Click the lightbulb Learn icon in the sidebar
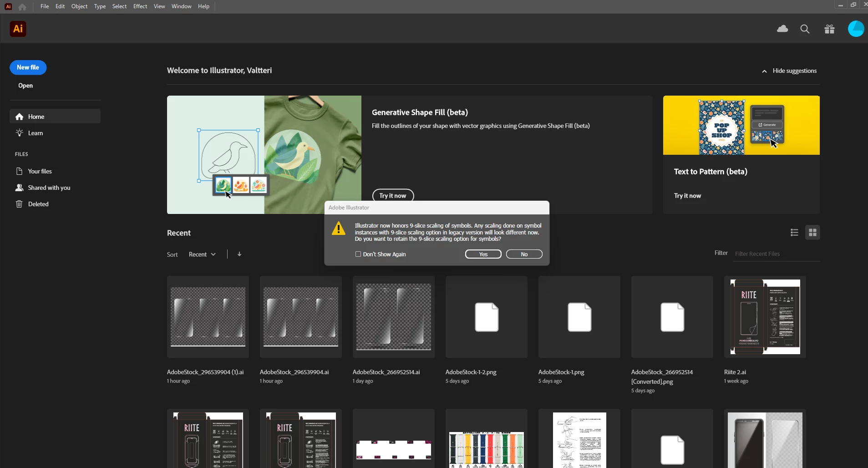Image resolution: width=868 pixels, height=468 pixels. [x=20, y=133]
